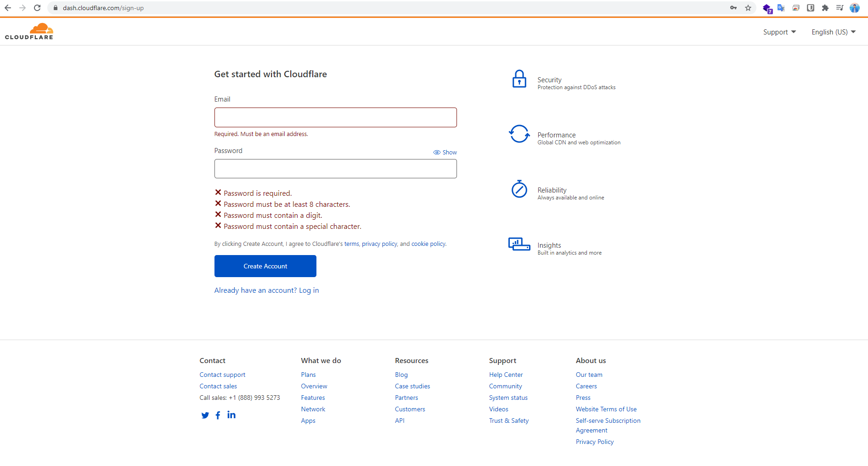The height and width of the screenshot is (466, 868).
Task: Open Contact sales footer link
Action: point(218,386)
